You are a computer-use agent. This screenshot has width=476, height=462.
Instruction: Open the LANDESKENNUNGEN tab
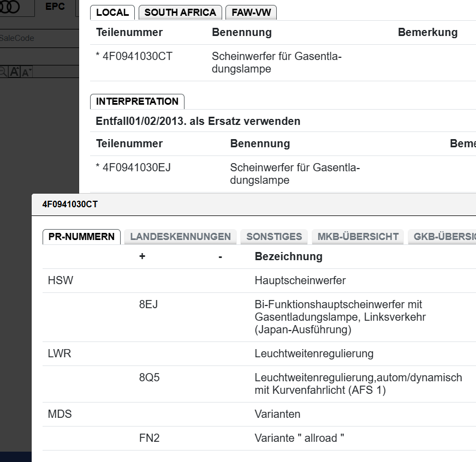tap(180, 237)
